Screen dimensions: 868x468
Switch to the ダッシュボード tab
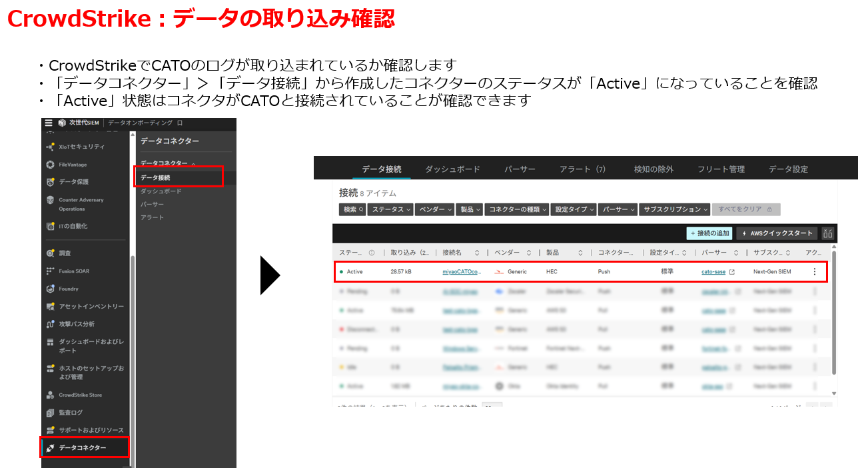[452, 169]
